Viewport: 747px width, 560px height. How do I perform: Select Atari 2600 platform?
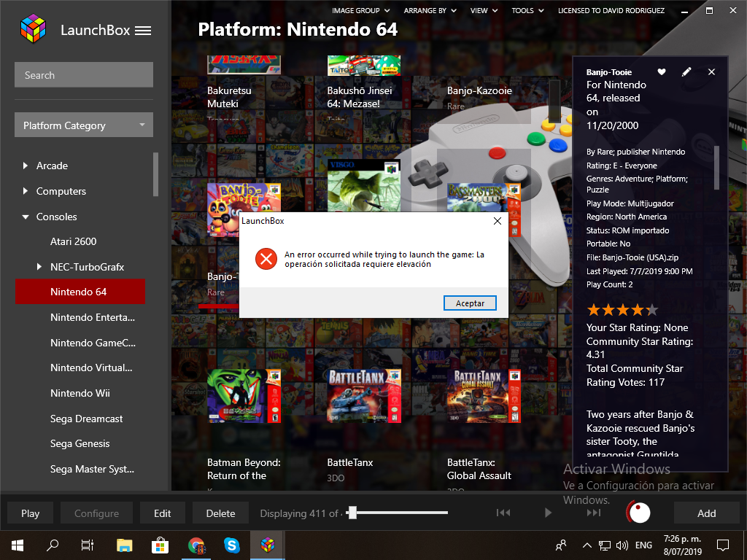point(74,241)
